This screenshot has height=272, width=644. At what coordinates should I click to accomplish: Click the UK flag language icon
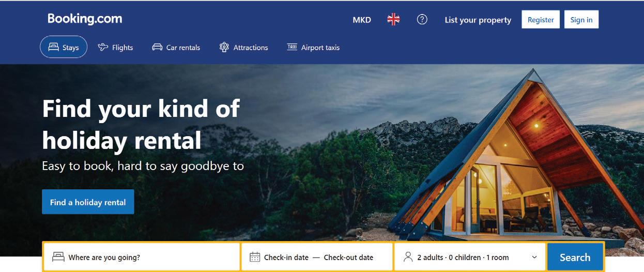point(393,20)
